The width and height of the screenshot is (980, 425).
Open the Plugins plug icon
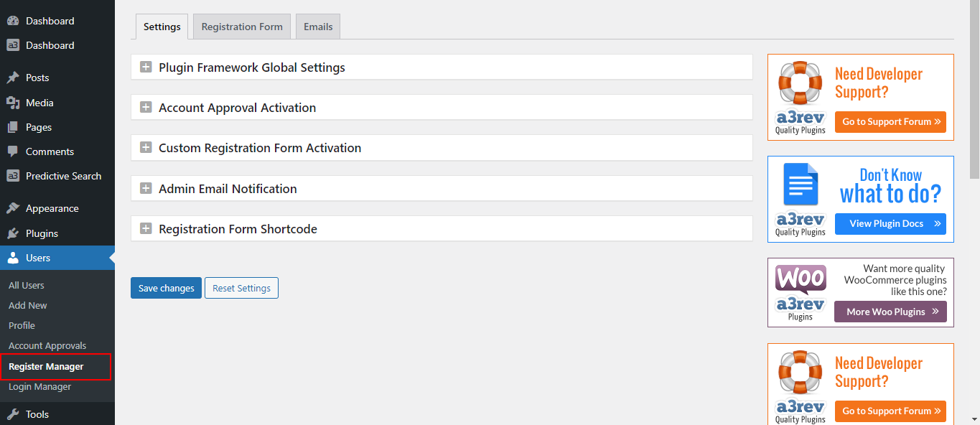pyautogui.click(x=13, y=233)
